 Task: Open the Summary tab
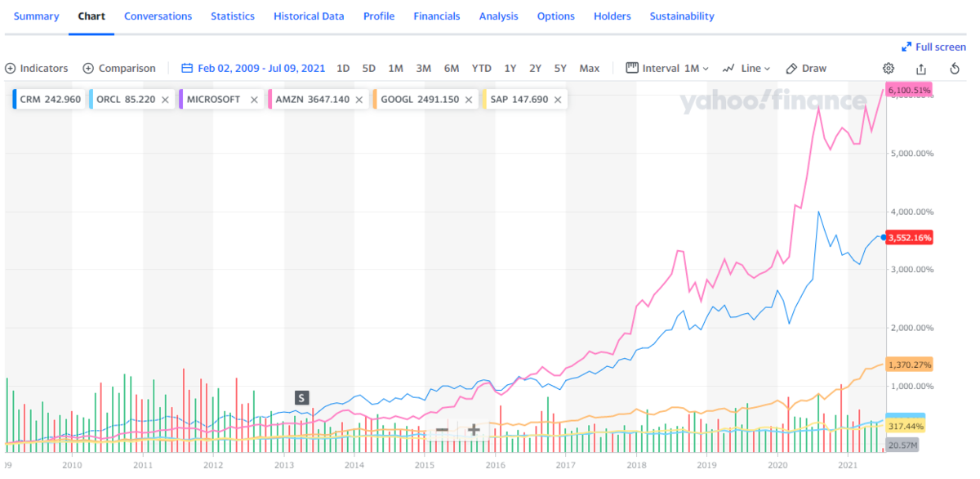(37, 16)
